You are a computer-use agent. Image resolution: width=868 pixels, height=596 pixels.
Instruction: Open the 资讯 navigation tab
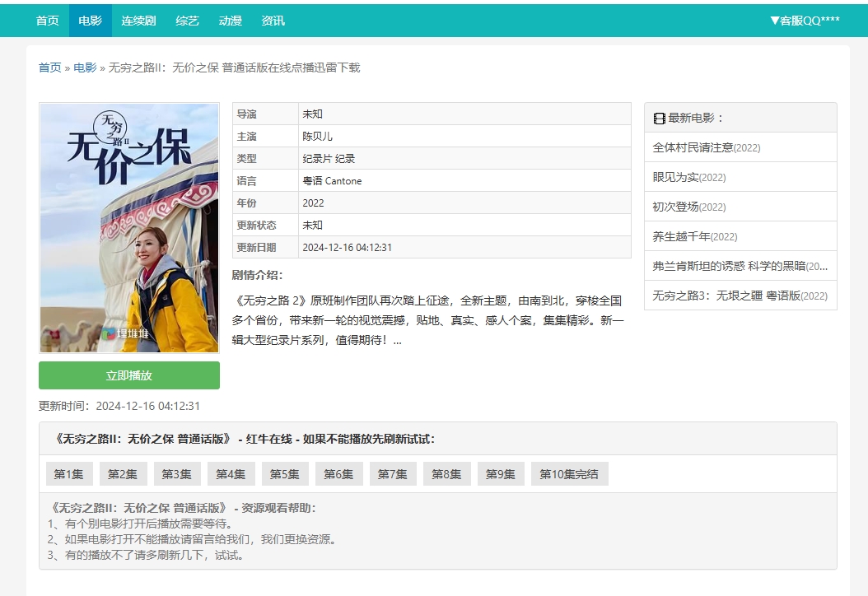(273, 21)
